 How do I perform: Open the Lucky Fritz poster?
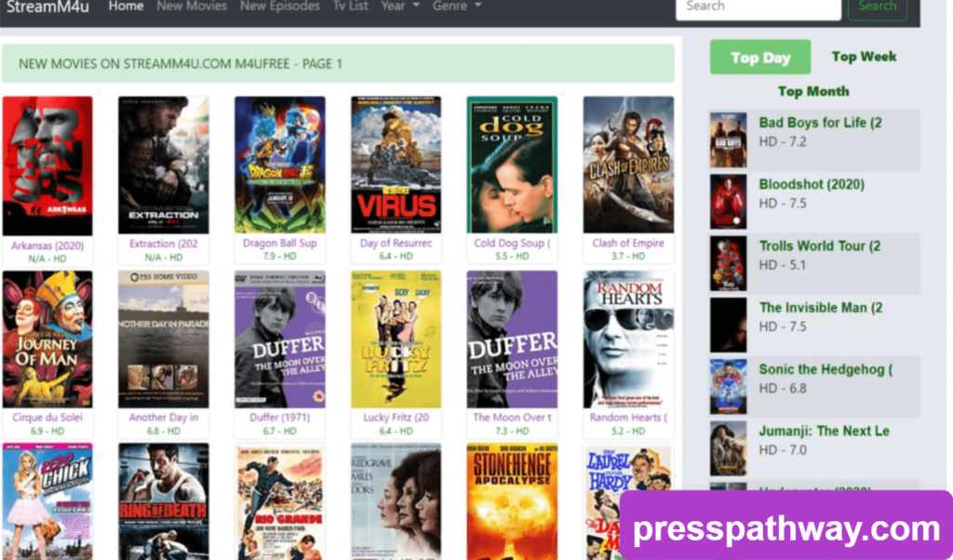tap(396, 340)
